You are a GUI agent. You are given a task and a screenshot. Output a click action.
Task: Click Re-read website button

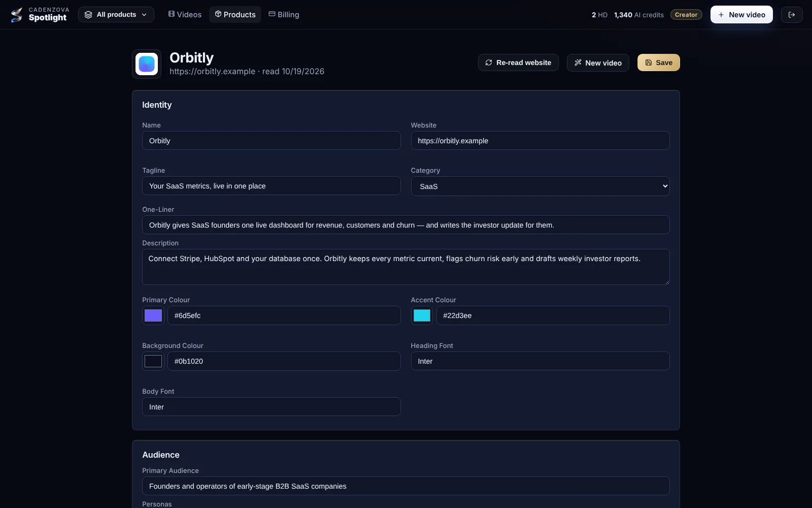tap(518, 62)
